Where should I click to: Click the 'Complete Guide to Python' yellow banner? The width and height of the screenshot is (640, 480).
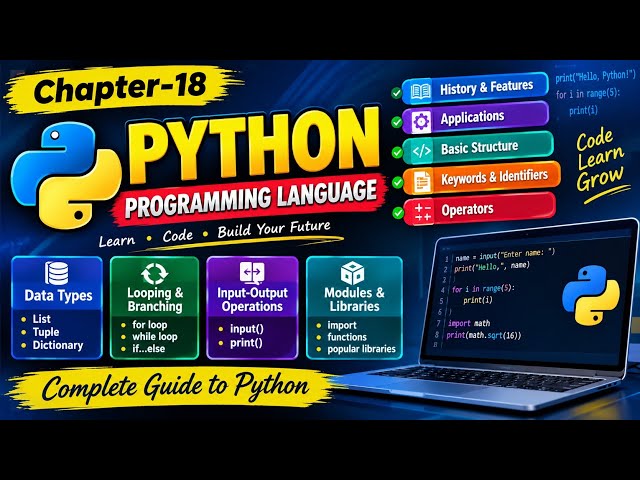click(x=175, y=387)
